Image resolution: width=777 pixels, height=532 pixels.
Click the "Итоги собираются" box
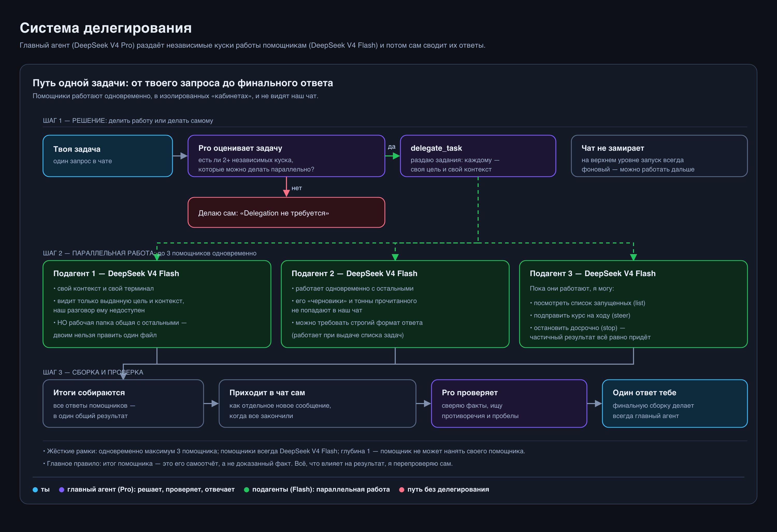(123, 403)
